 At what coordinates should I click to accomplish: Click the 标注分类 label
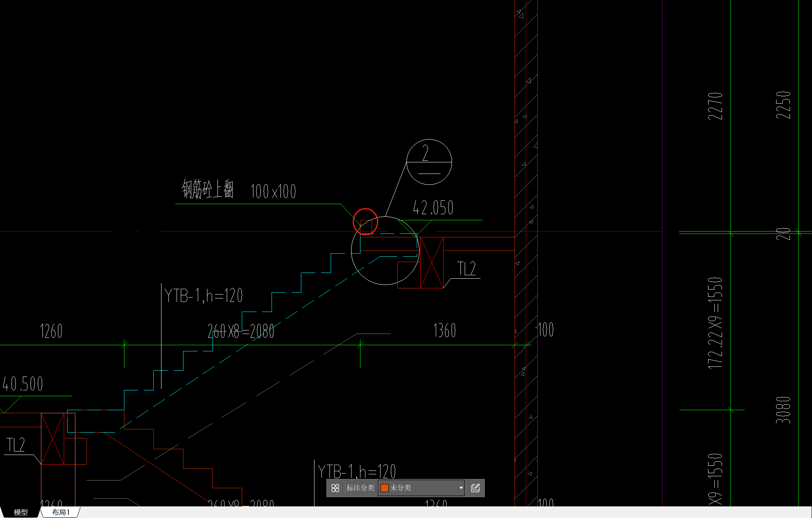[x=360, y=488]
